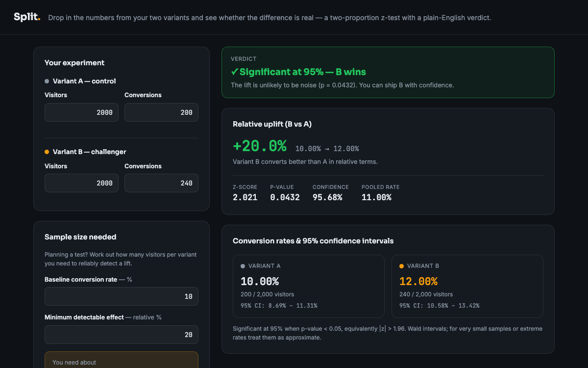Click the grey dot beside Variant A — control
Screen dimensions: 588x368
click(x=47, y=81)
